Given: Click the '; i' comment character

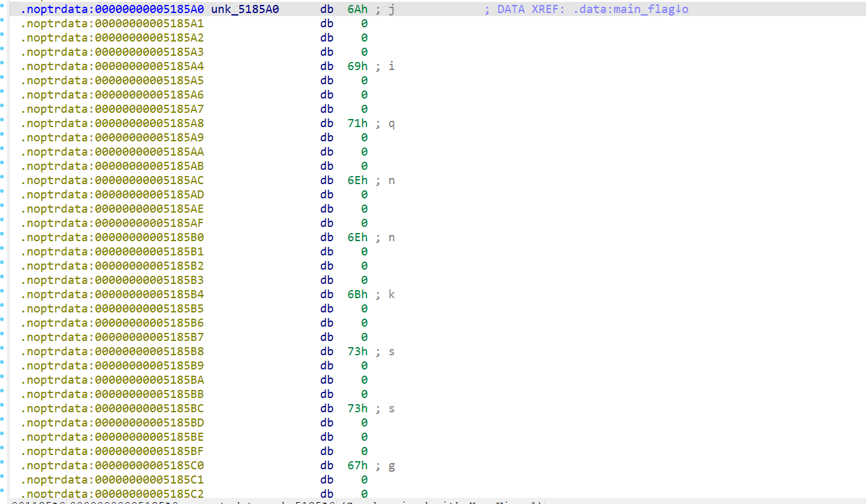Looking at the screenshot, I should tap(385, 66).
